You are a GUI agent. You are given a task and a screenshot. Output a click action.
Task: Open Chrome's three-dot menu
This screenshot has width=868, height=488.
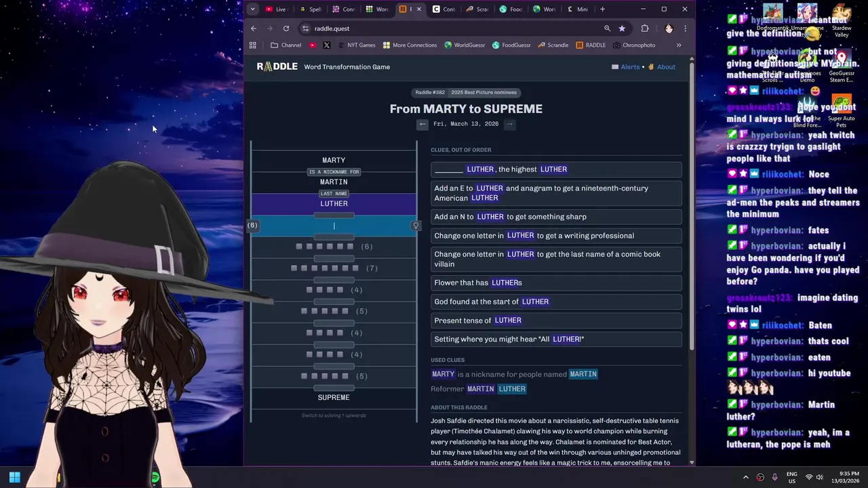[x=685, y=28]
